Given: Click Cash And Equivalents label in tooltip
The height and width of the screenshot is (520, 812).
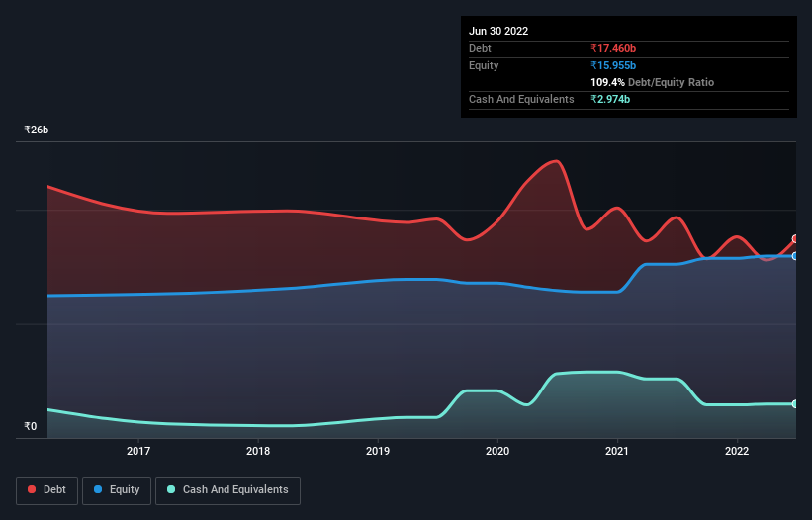Looking at the screenshot, I should point(521,99).
